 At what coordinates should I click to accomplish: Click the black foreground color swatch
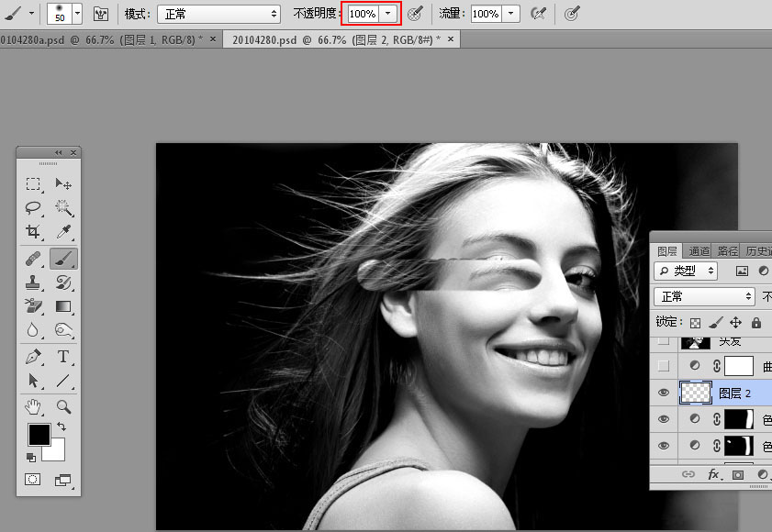coord(39,435)
